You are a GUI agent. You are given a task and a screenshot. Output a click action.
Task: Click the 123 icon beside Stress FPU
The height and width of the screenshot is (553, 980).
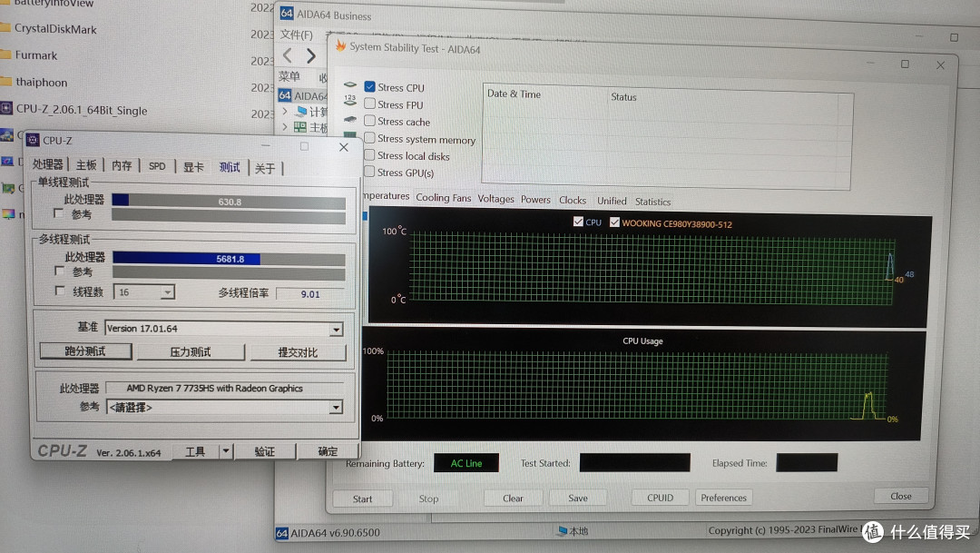point(350,100)
